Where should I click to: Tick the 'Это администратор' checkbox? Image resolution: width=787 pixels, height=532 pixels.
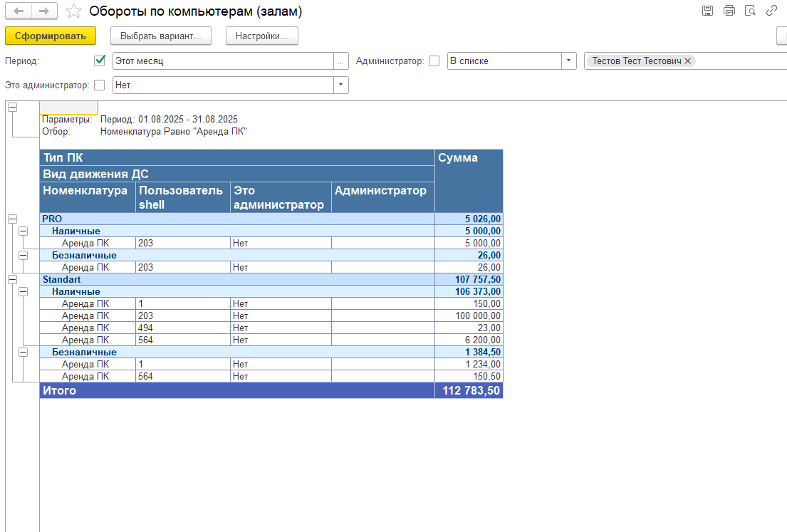[x=100, y=85]
